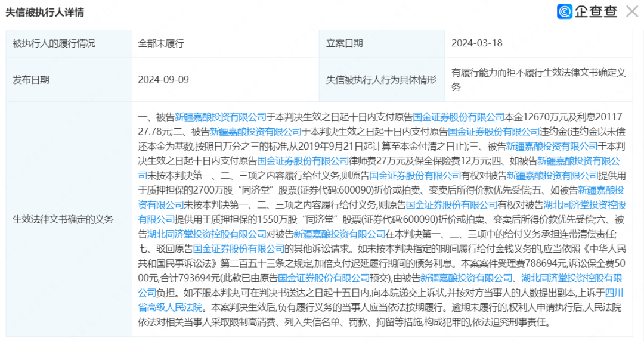Close the 失信被执行人详情 dialog
This screenshot has height=342, width=644.
(633, 11)
